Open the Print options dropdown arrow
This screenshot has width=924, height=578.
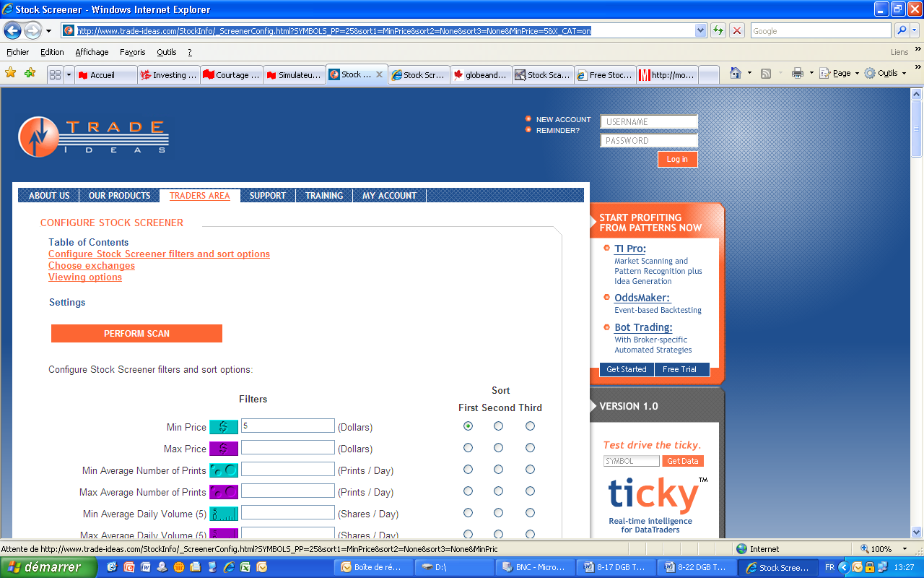point(811,73)
